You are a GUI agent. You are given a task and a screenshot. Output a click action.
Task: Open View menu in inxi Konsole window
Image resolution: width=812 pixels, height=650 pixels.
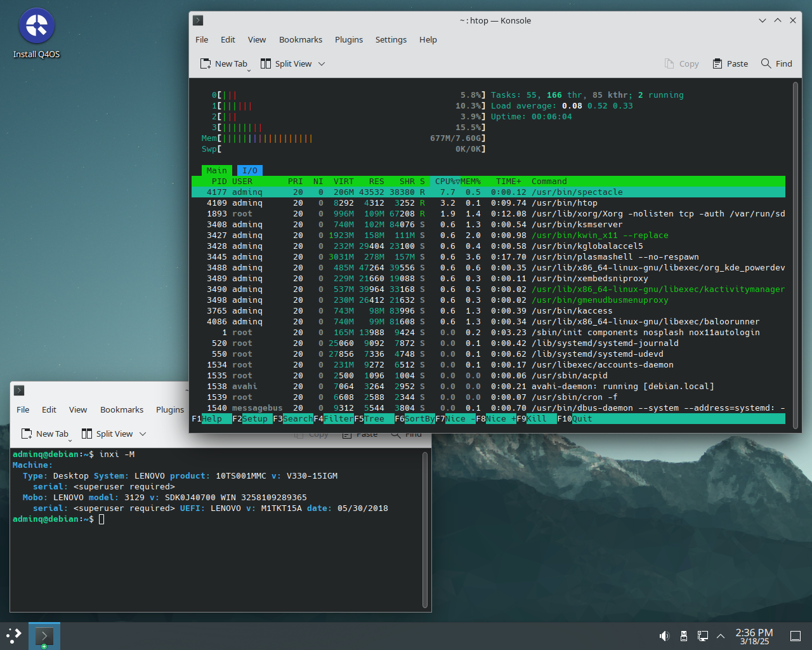click(78, 409)
